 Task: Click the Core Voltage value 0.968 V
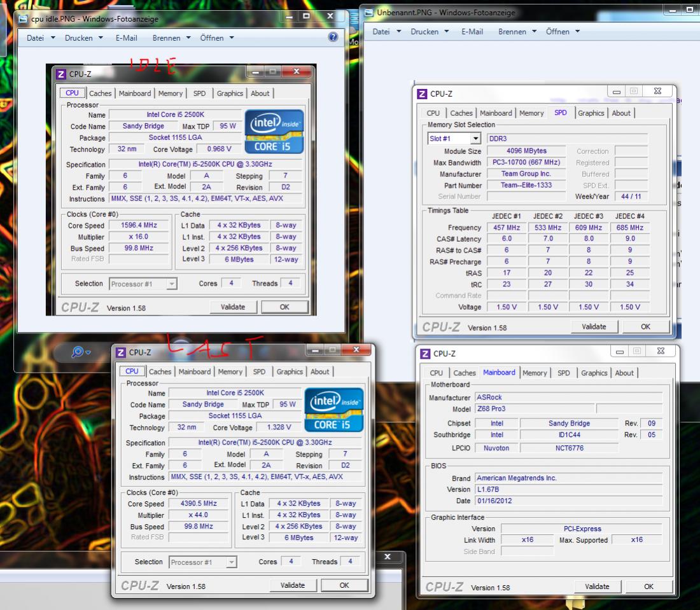(x=219, y=149)
